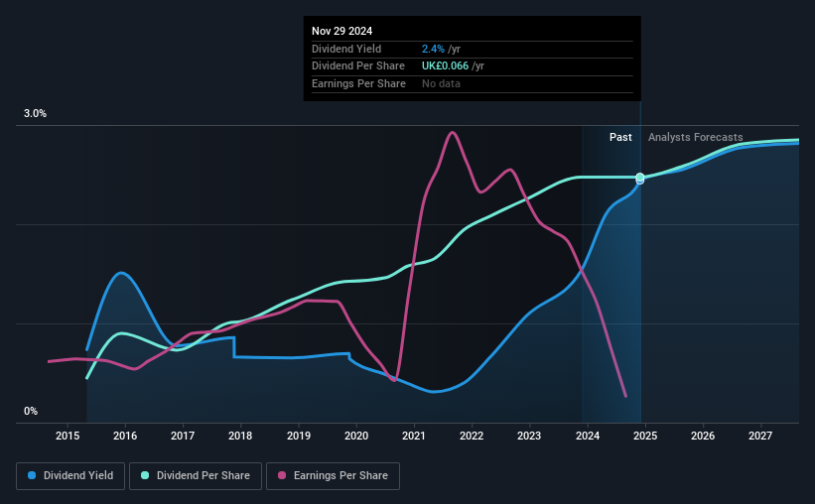Screen dimensions: 815x504
Task: Click the 2020 x-axis year label
Action: click(356, 436)
